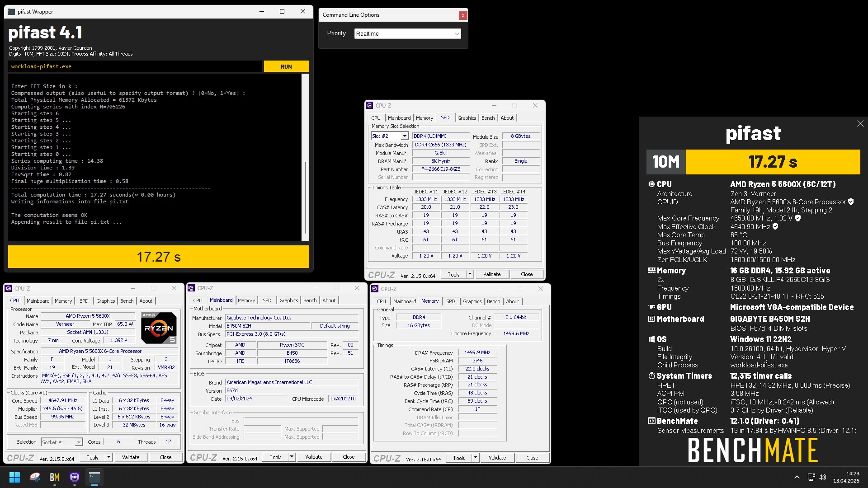Click the Ryzen 5 processor logo

coord(159,328)
